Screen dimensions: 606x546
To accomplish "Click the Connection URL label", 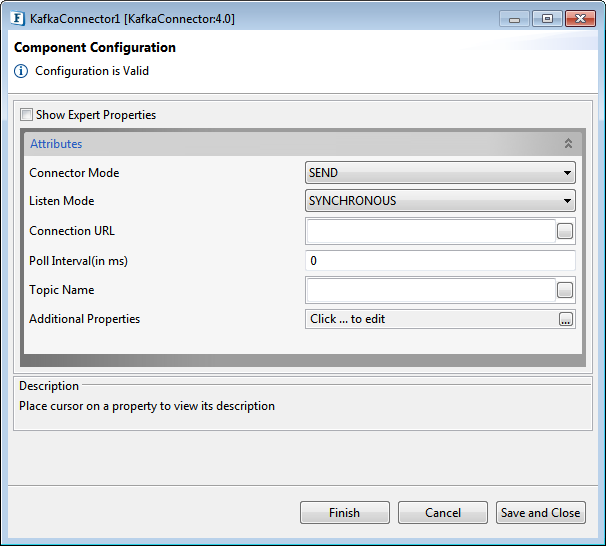I will 72,231.
